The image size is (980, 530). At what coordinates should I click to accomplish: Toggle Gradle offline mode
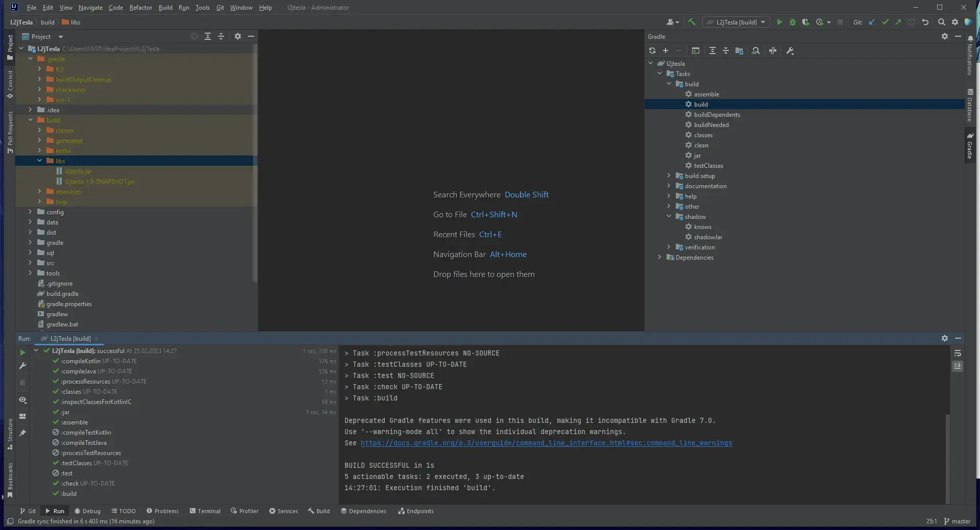(773, 51)
